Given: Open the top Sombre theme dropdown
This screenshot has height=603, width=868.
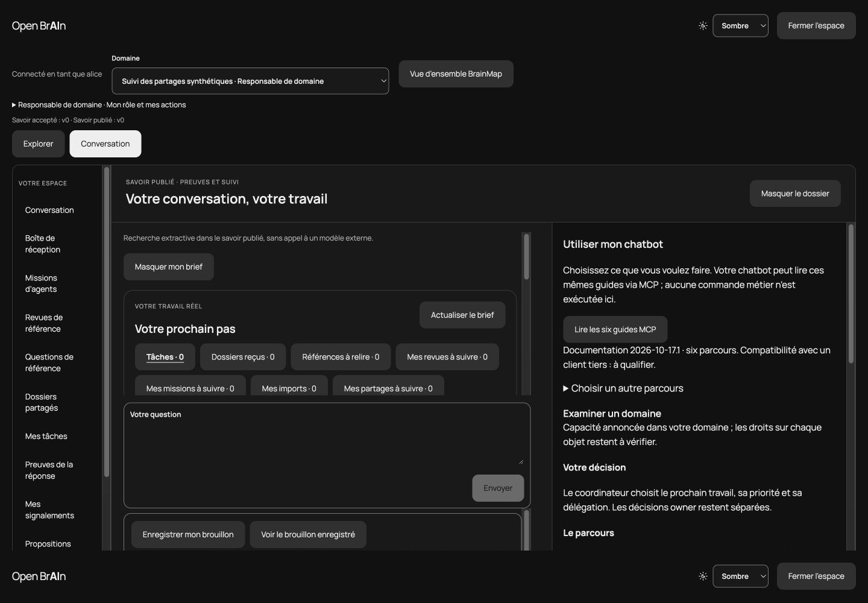Looking at the screenshot, I should tap(740, 26).
